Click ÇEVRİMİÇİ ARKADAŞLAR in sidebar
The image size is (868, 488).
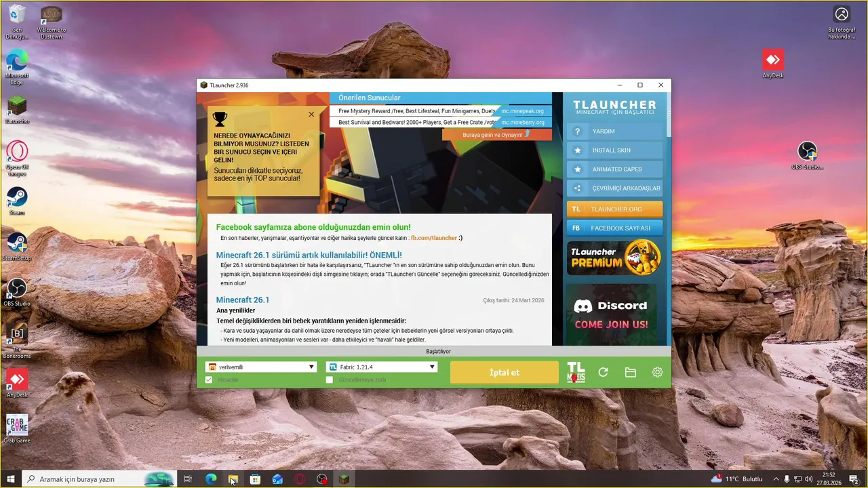tap(614, 188)
